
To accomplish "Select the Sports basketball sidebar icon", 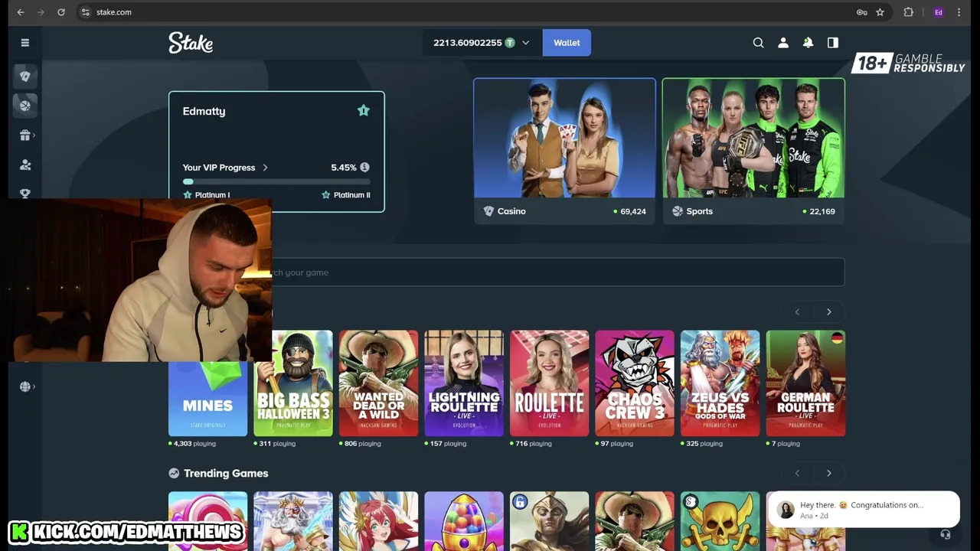I will click(x=25, y=106).
